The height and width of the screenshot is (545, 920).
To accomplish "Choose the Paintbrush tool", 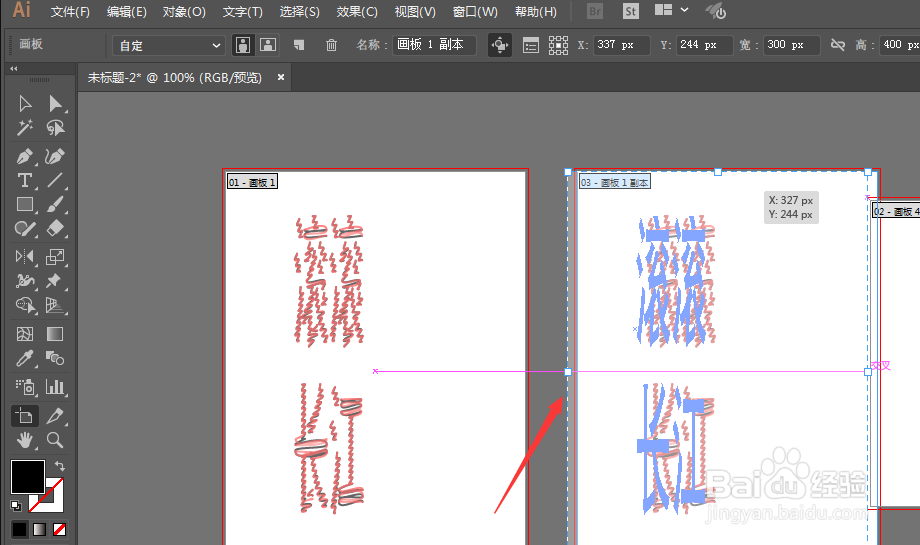I will click(55, 204).
